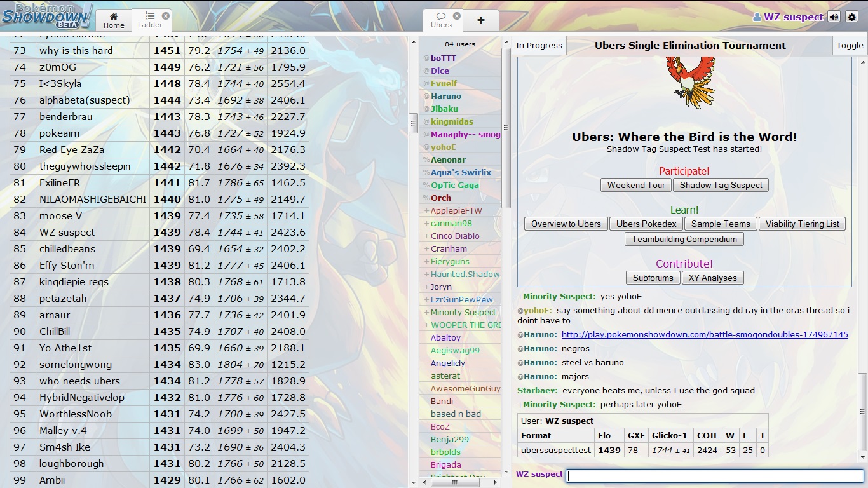Close the Ubers chat tab
Image resolution: width=868 pixels, height=488 pixels.
click(456, 15)
